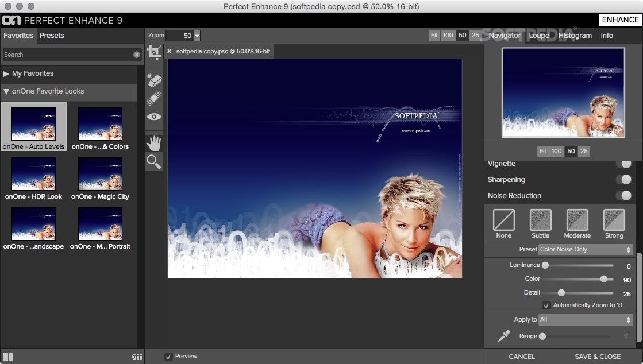The image size is (643, 364).
Task: Apply the onOne - HDR Look preset
Action: pos(33,174)
